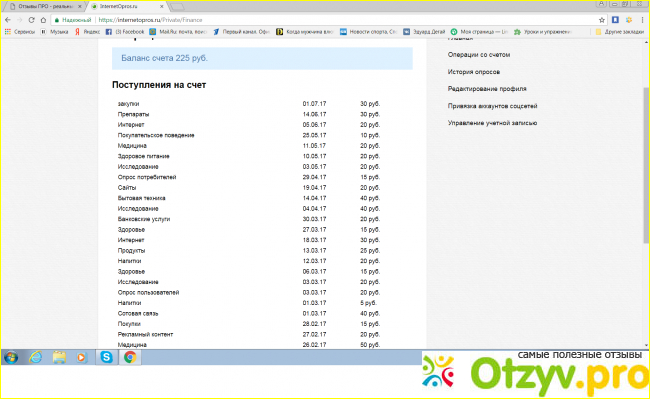Bookmark this page with the star icon
This screenshot has width=650, height=399.
coord(601,20)
